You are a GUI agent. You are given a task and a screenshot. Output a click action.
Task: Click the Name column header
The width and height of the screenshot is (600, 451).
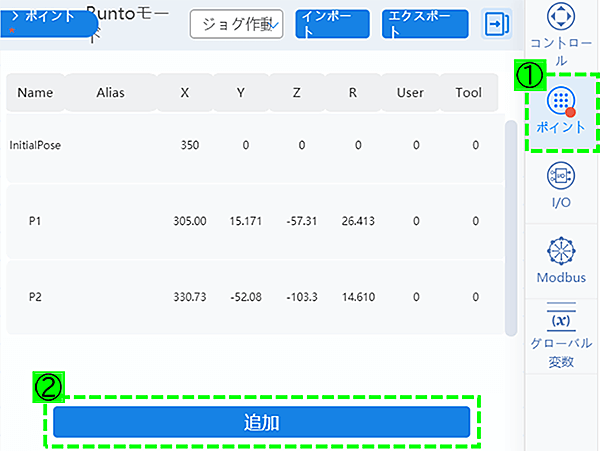[x=35, y=93]
